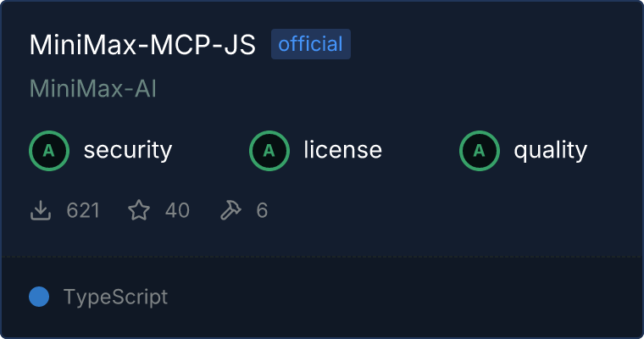Click the quality label text
This screenshot has height=339, width=644.
click(x=550, y=151)
